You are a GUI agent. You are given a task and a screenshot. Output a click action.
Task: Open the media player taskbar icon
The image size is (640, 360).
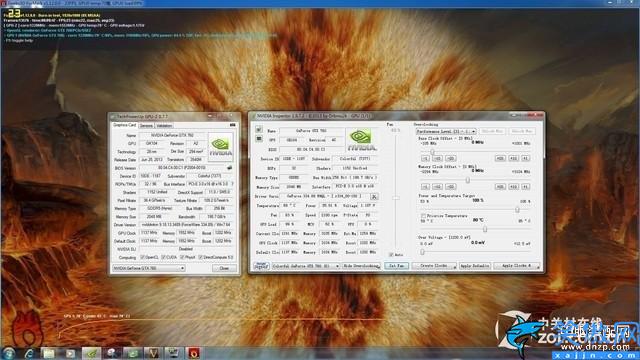70,353
